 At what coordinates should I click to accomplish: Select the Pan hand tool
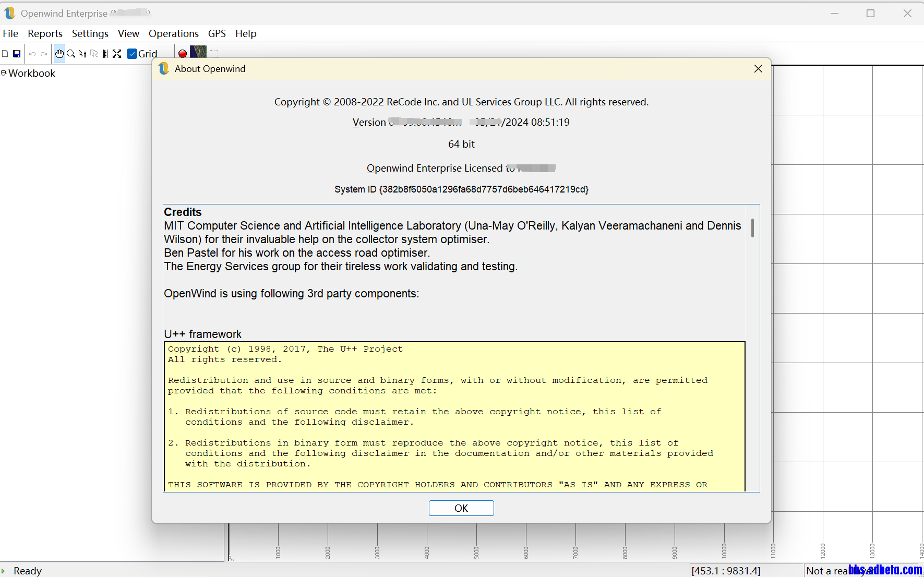pyautogui.click(x=59, y=54)
